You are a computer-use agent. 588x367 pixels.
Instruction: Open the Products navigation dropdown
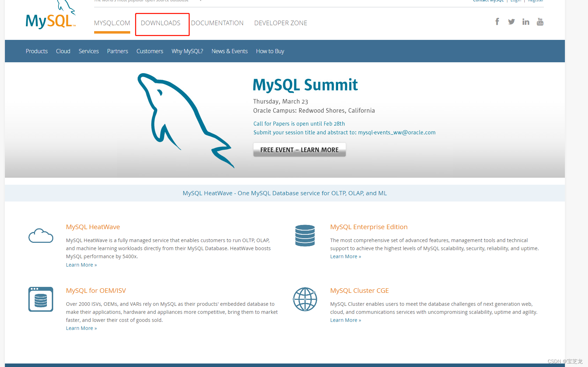36,51
